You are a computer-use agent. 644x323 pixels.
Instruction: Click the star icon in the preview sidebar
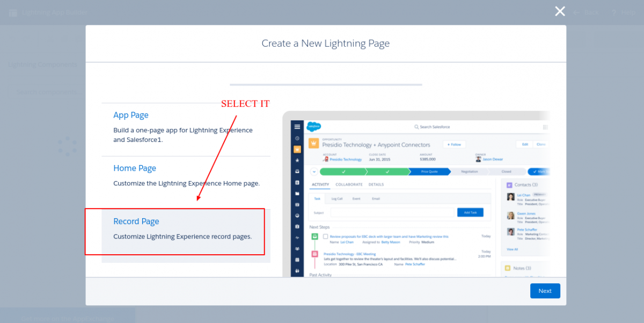click(297, 160)
